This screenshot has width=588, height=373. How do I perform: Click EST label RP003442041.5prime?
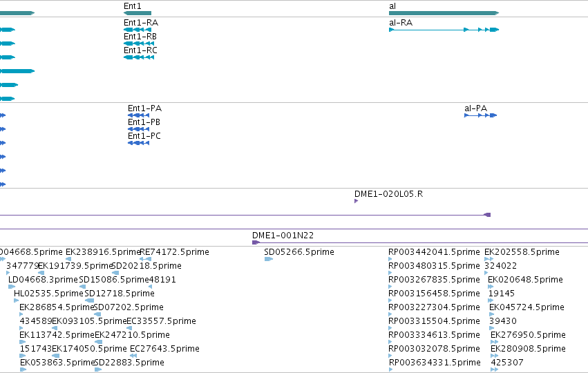tap(434, 252)
